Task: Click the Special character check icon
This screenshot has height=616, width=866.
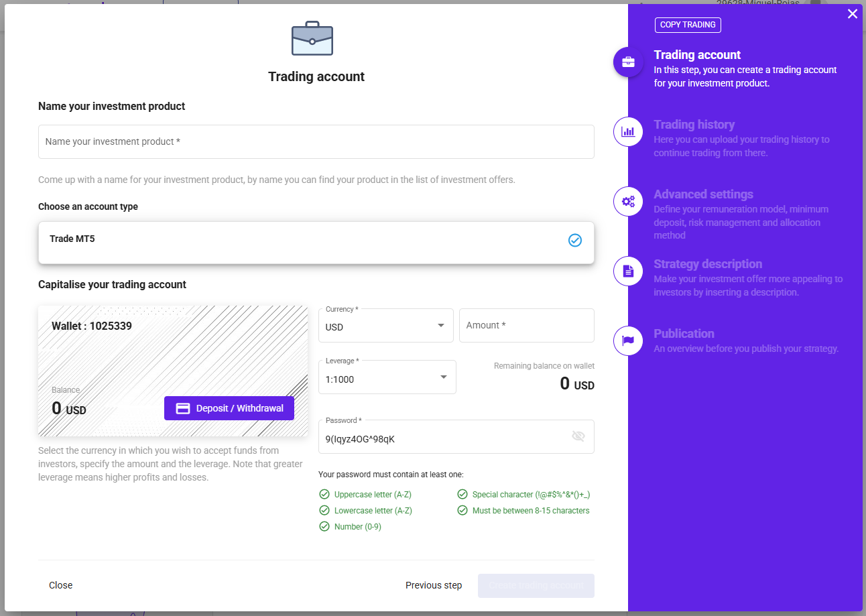Action: [462, 495]
